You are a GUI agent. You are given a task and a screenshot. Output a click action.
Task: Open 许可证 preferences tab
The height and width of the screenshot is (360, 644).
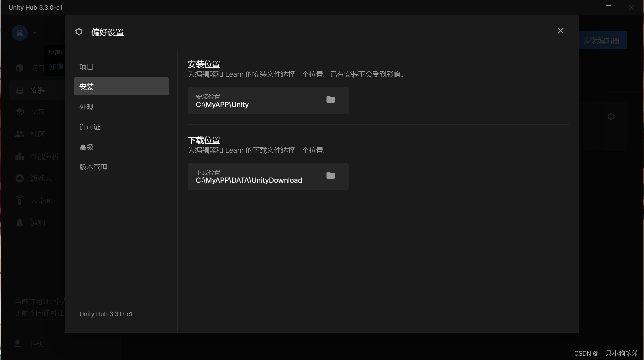tap(122, 127)
